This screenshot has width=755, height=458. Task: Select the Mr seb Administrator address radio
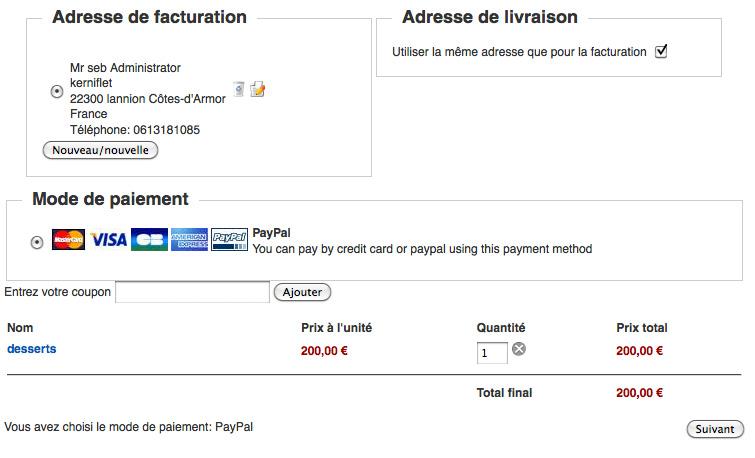click(56, 92)
